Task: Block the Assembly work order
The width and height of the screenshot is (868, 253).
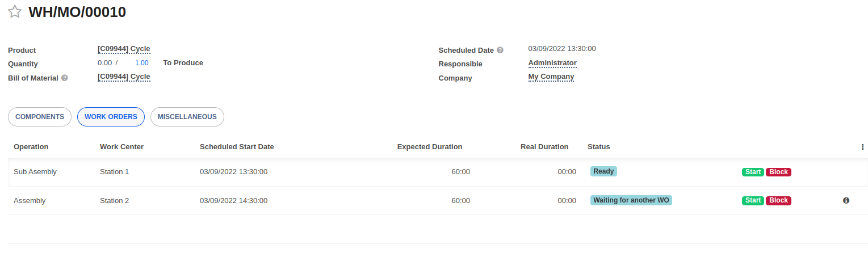Action: [778, 200]
